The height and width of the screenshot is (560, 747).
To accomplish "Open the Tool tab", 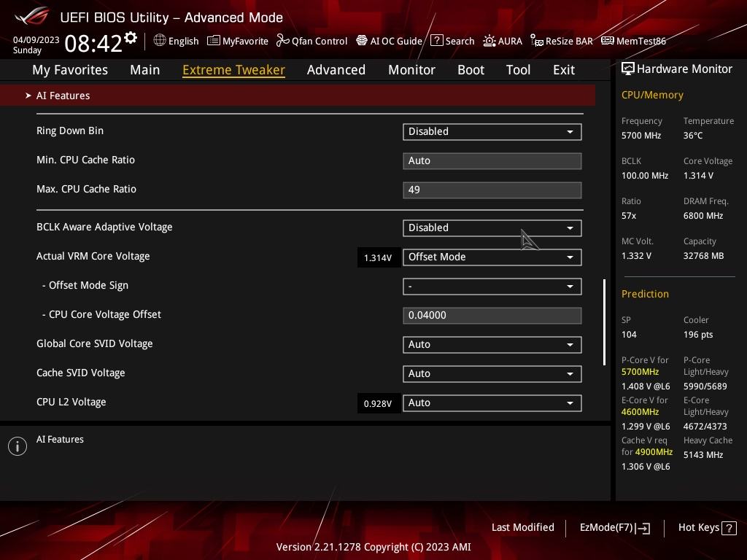I will (519, 70).
